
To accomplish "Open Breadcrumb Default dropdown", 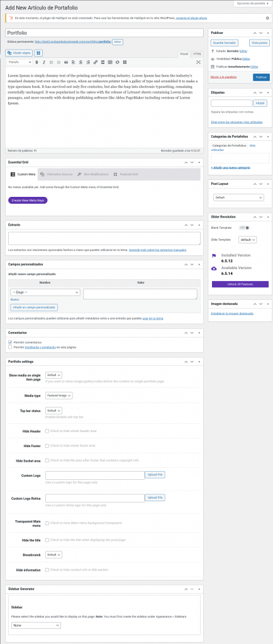I will (53, 555).
